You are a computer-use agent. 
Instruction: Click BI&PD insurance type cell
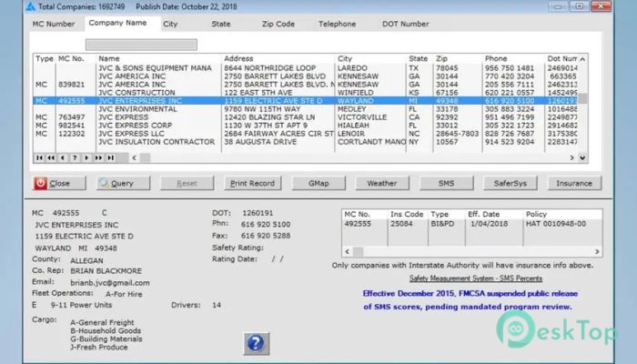pyautogui.click(x=442, y=224)
